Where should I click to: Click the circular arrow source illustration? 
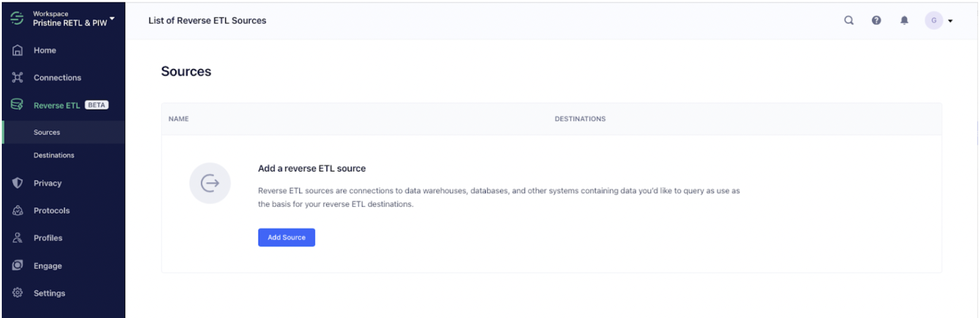coord(210,183)
